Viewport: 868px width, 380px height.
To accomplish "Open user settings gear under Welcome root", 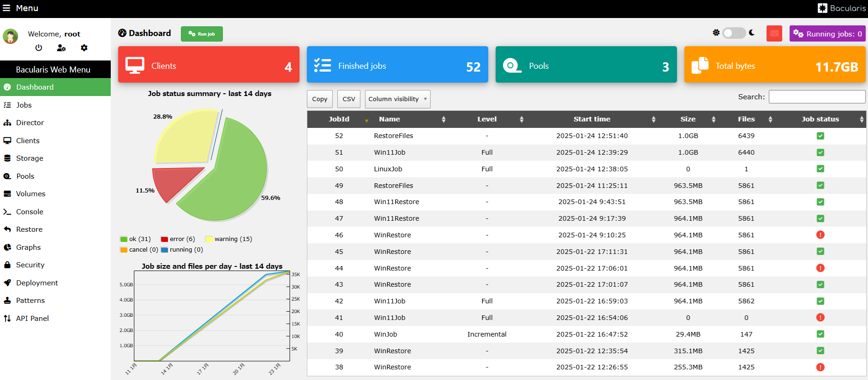I will (x=84, y=48).
